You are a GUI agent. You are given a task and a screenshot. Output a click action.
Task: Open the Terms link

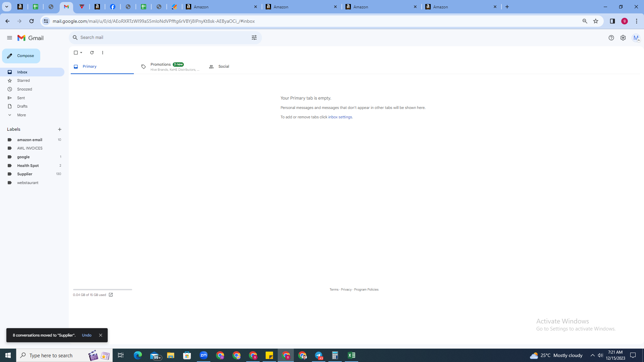coord(334,290)
